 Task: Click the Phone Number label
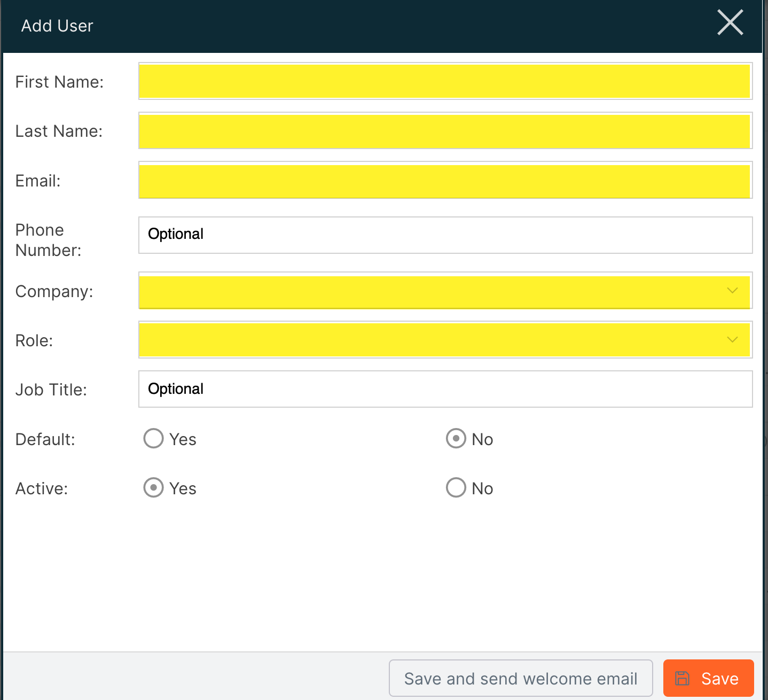tap(48, 240)
